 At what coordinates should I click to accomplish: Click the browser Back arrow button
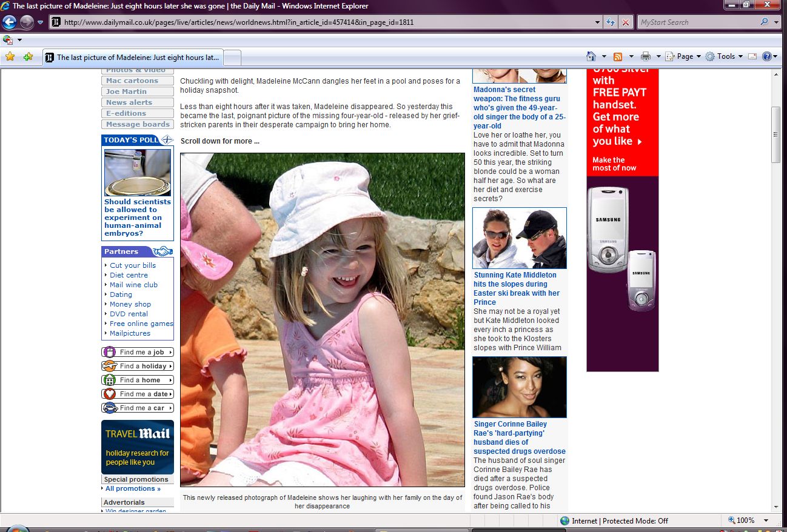click(x=9, y=22)
